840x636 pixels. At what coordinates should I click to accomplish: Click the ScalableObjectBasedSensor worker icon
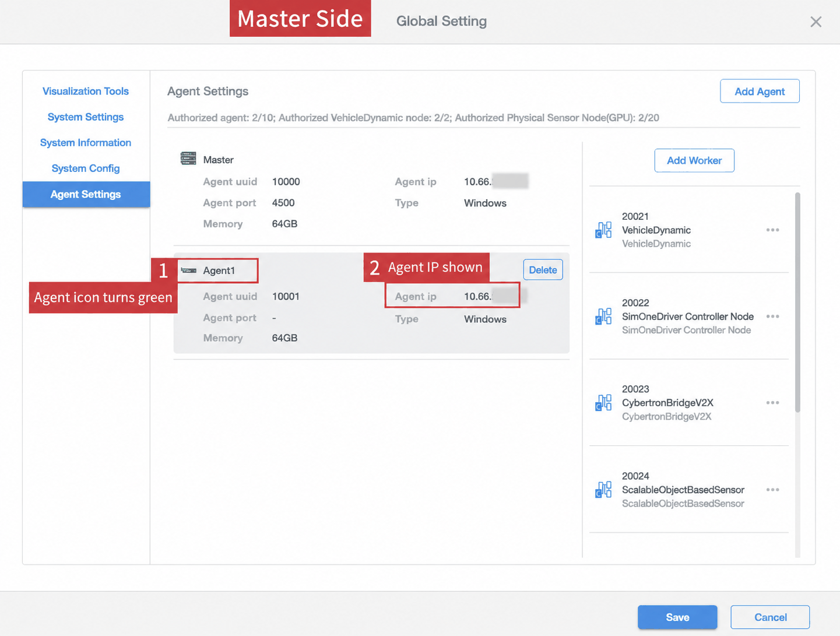(603, 490)
